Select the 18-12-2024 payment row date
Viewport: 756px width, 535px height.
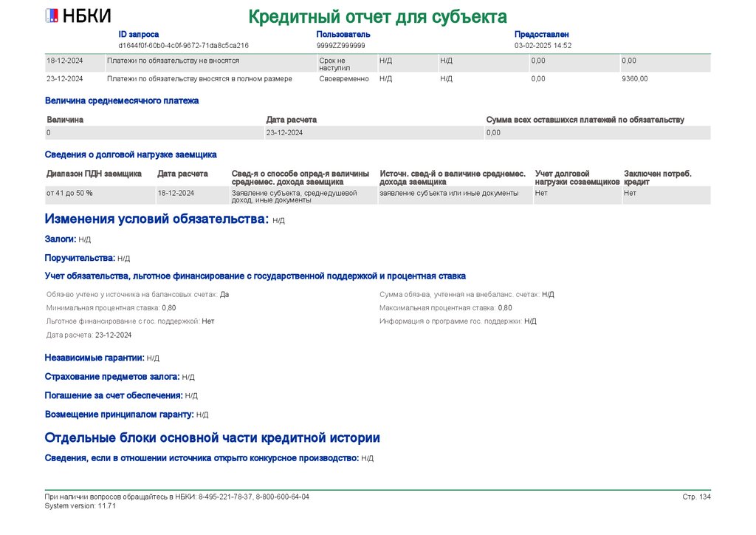click(65, 61)
